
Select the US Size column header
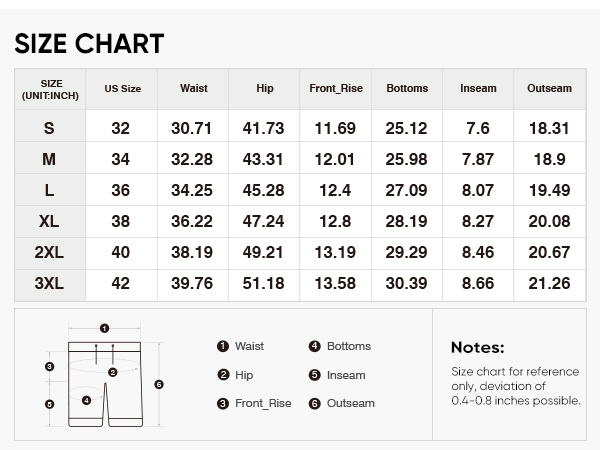point(122,89)
